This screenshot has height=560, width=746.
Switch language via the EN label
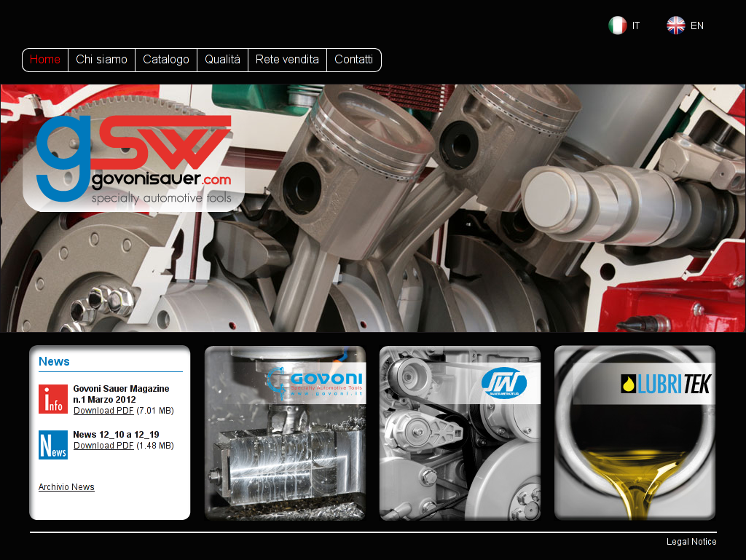(697, 25)
